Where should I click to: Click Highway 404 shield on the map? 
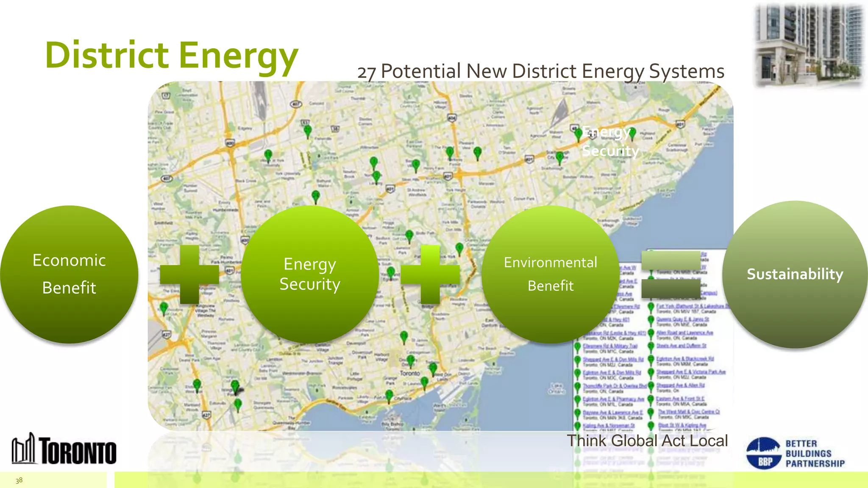452,117
